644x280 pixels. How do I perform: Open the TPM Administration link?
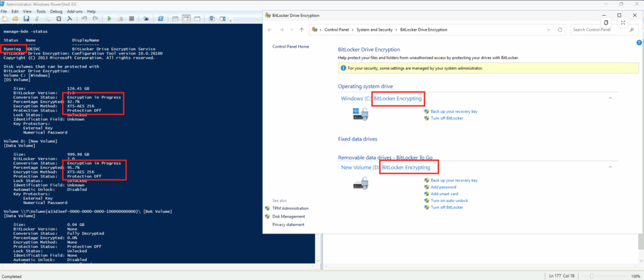coord(290,208)
